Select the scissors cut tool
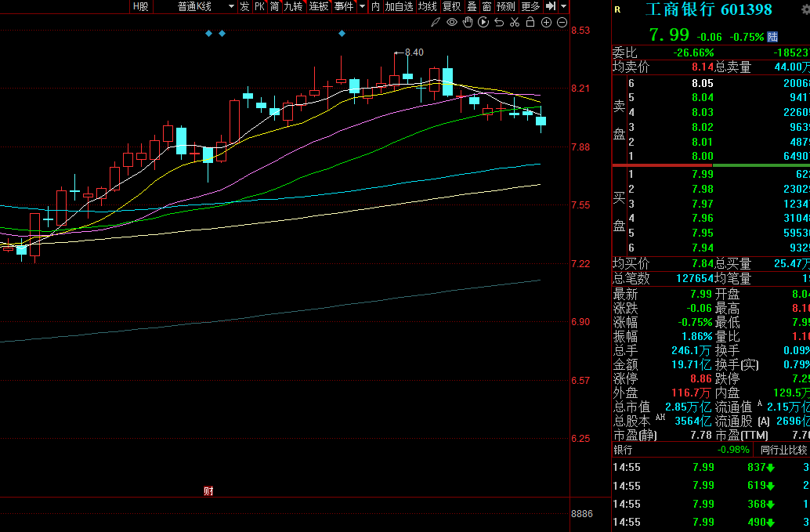The height and width of the screenshot is (532, 810). [514, 22]
